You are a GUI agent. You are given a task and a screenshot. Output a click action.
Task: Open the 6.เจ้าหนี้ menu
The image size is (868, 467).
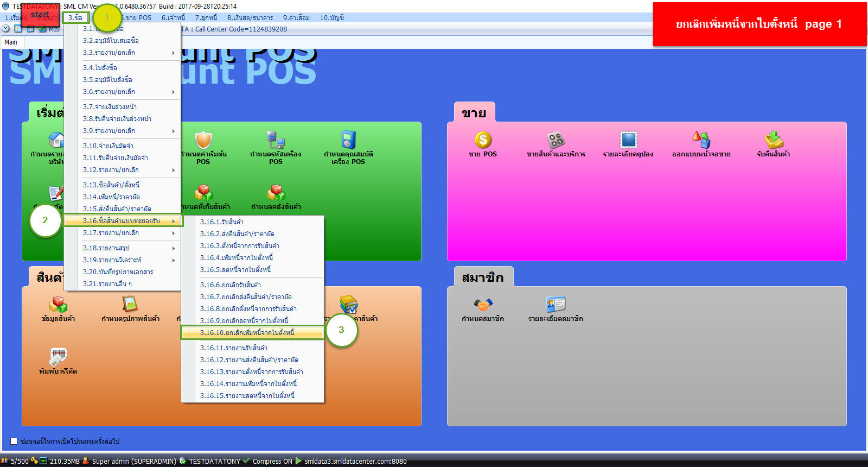173,18
